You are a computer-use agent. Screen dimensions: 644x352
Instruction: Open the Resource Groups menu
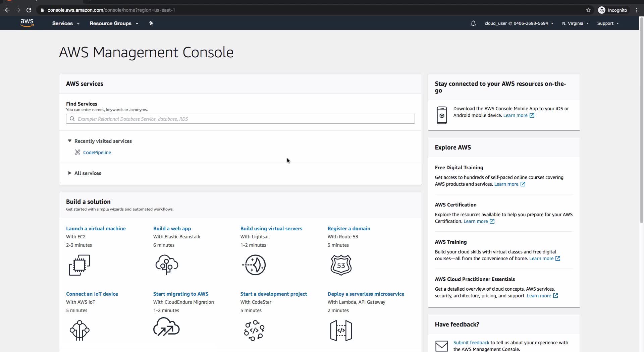click(x=114, y=23)
